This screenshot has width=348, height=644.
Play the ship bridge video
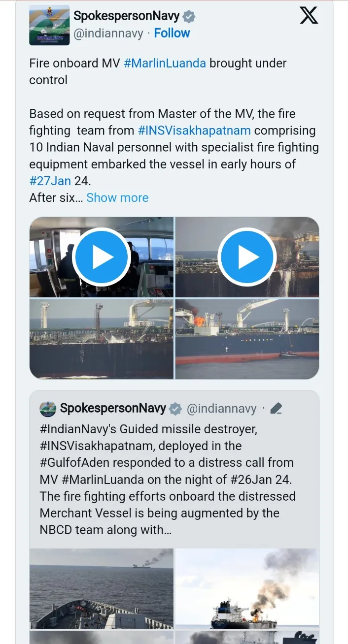pyautogui.click(x=101, y=257)
